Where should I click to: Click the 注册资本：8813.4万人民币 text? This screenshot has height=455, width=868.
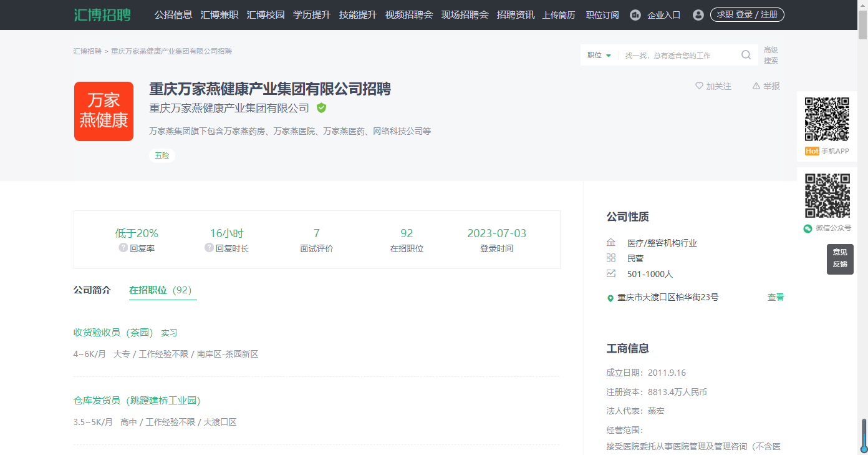click(657, 393)
